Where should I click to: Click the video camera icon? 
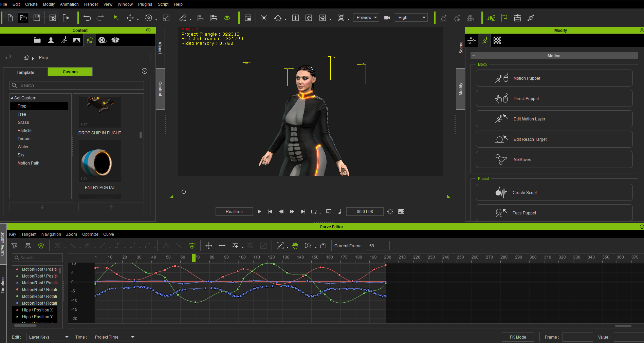[x=387, y=18]
